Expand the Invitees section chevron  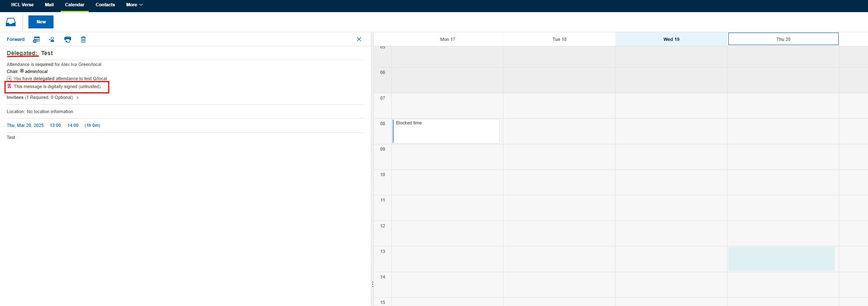point(77,98)
